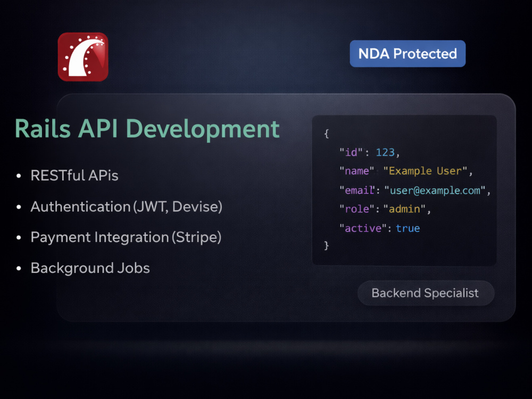Click the "active" key in the JSON

(x=363, y=228)
